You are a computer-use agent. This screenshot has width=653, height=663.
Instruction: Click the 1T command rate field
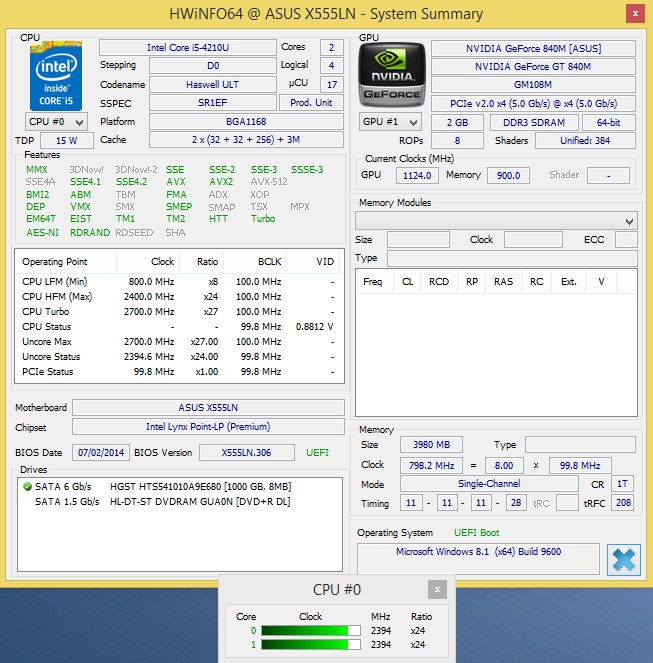[x=622, y=484]
